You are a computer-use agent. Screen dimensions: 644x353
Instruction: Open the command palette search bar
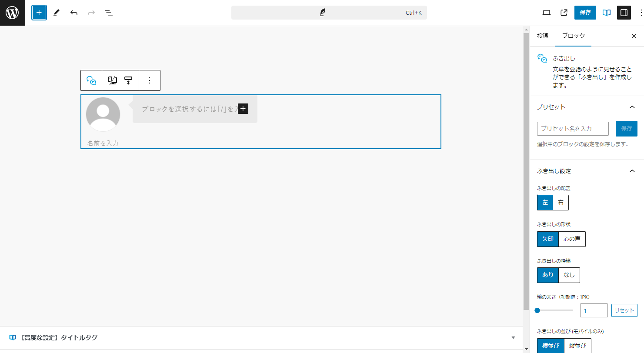pos(329,13)
